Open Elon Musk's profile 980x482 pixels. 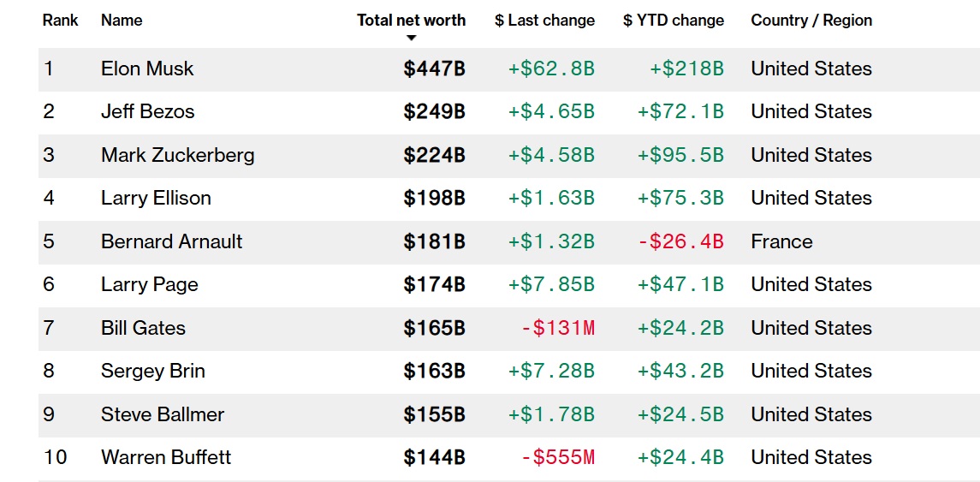pos(147,68)
